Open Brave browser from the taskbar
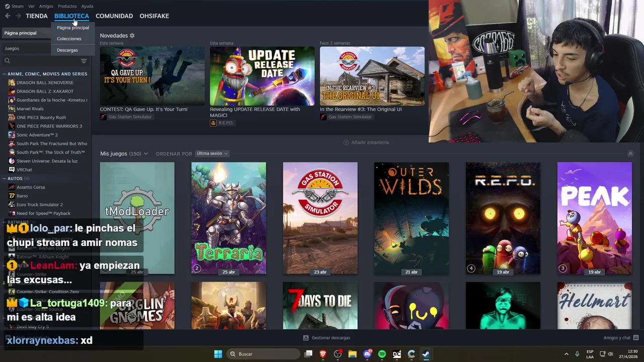644x362 pixels. (323, 354)
